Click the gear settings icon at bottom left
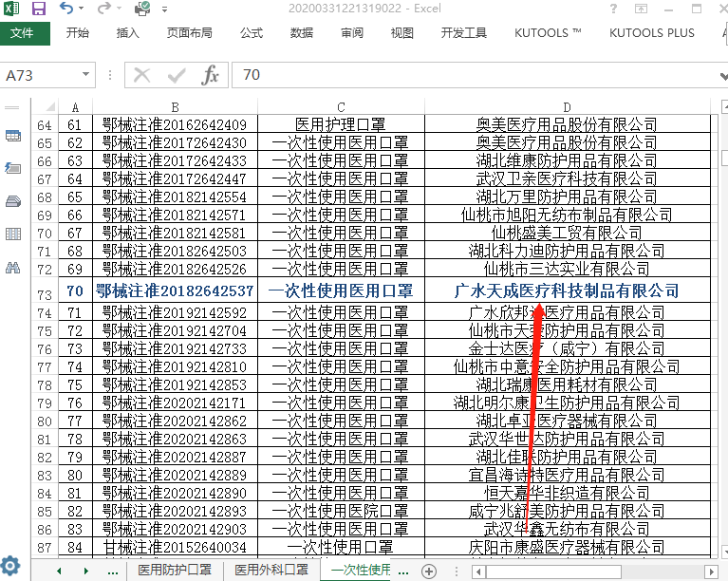728x581 pixels. 10,566
